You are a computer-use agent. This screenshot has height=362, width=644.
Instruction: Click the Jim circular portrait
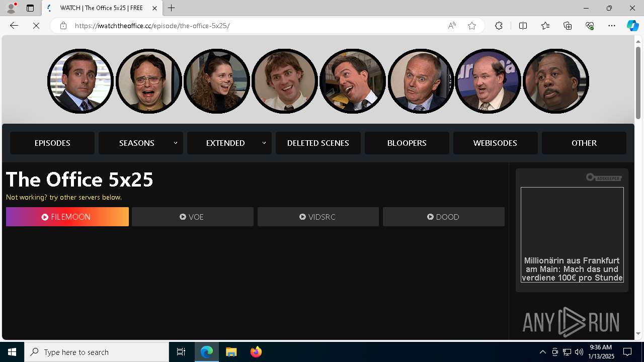(284, 81)
